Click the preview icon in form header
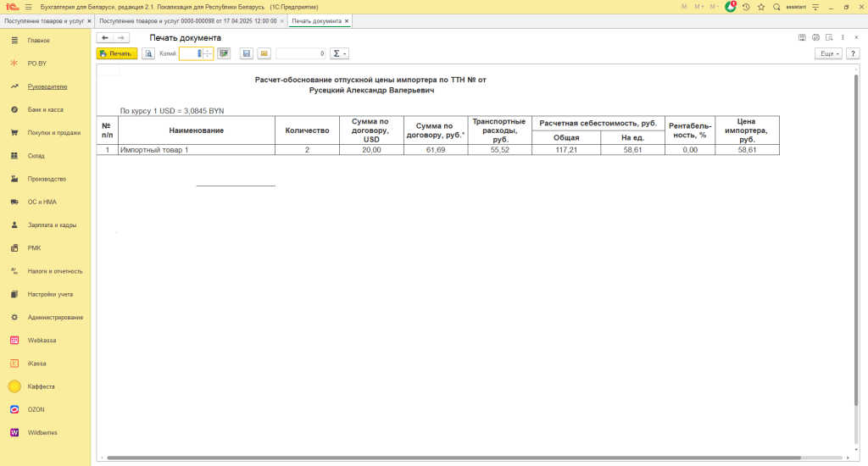This screenshot has width=868, height=466. [829, 37]
